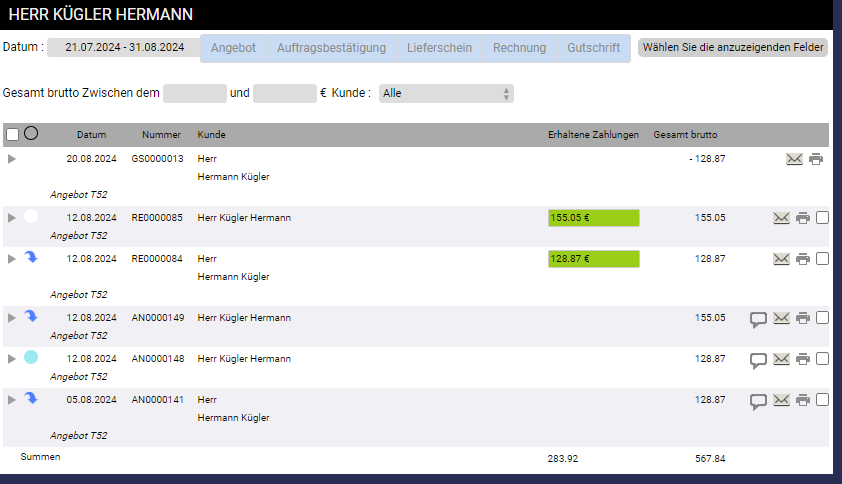Email the offer AN0000141
The image size is (842, 484).
point(782,401)
